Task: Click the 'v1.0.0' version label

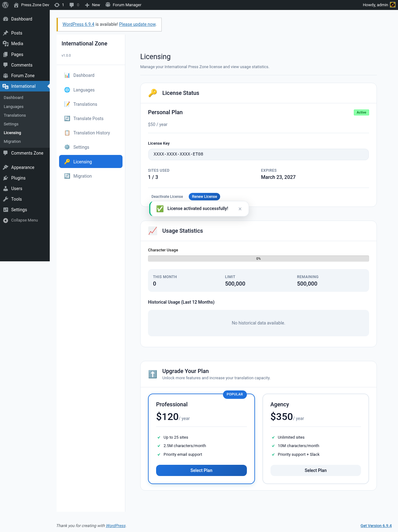Action: [66, 55]
